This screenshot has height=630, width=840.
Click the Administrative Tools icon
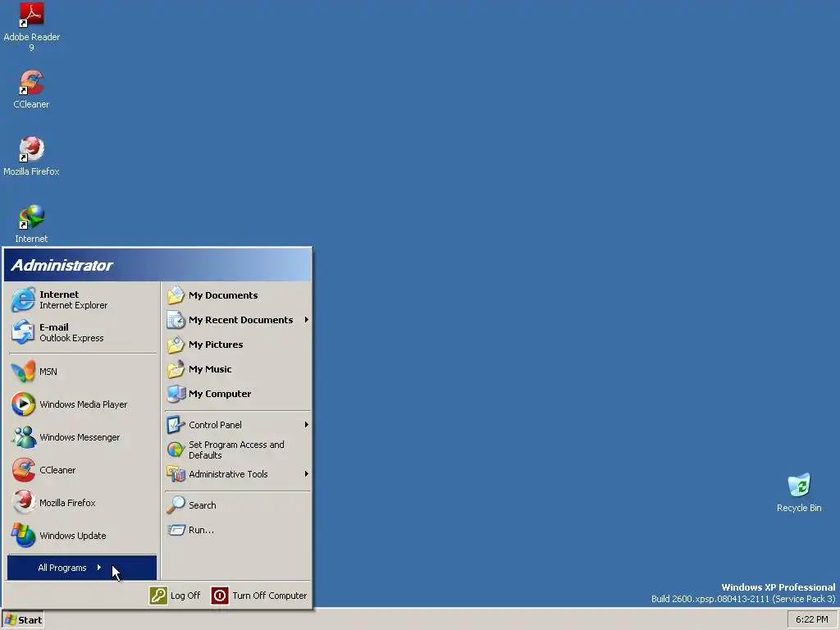click(x=176, y=474)
